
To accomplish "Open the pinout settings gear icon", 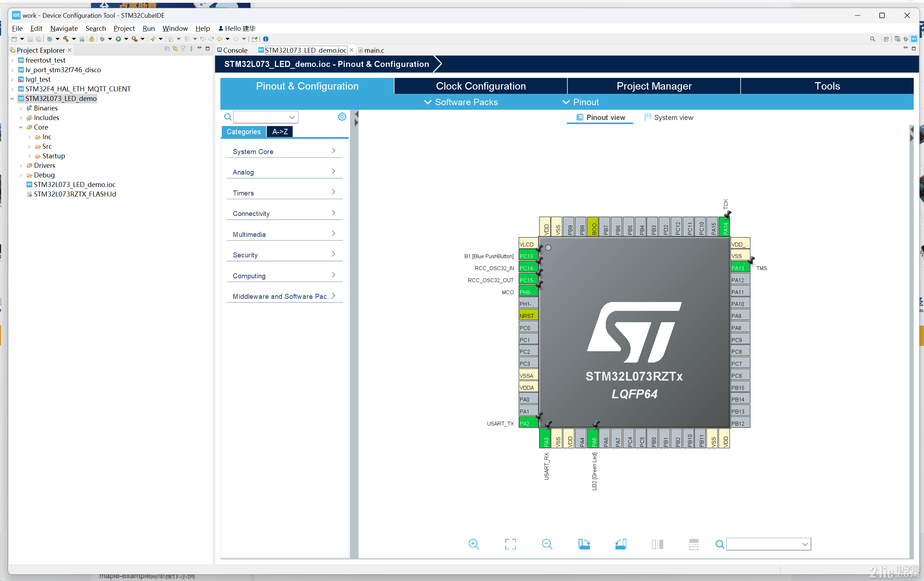I will [x=342, y=116].
